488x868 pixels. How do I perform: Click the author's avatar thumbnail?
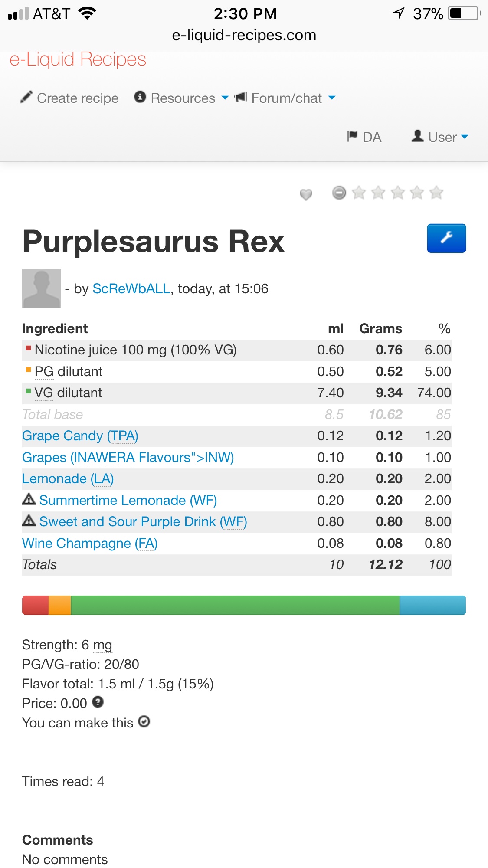(42, 289)
